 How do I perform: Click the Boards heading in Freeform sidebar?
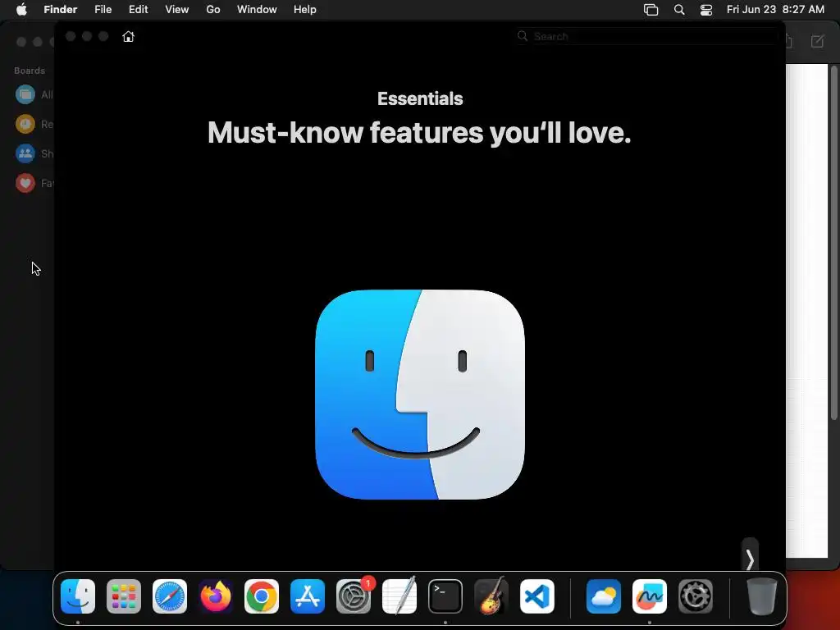pyautogui.click(x=30, y=71)
